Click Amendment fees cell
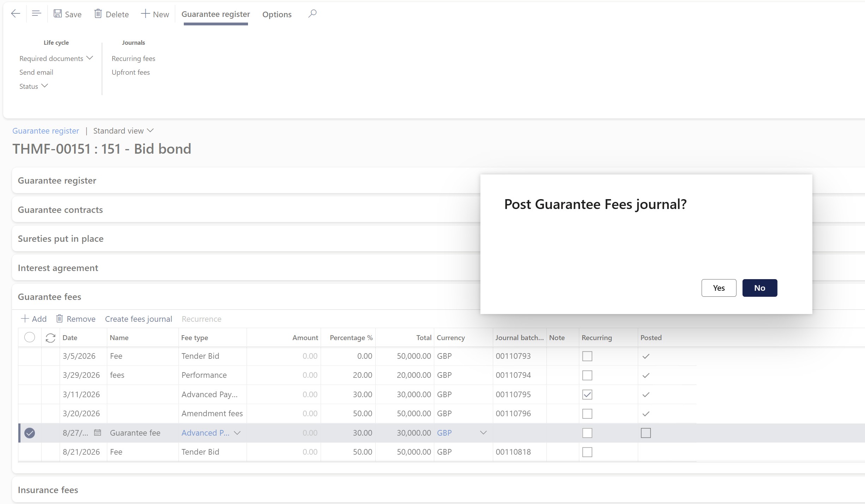 [x=212, y=413]
